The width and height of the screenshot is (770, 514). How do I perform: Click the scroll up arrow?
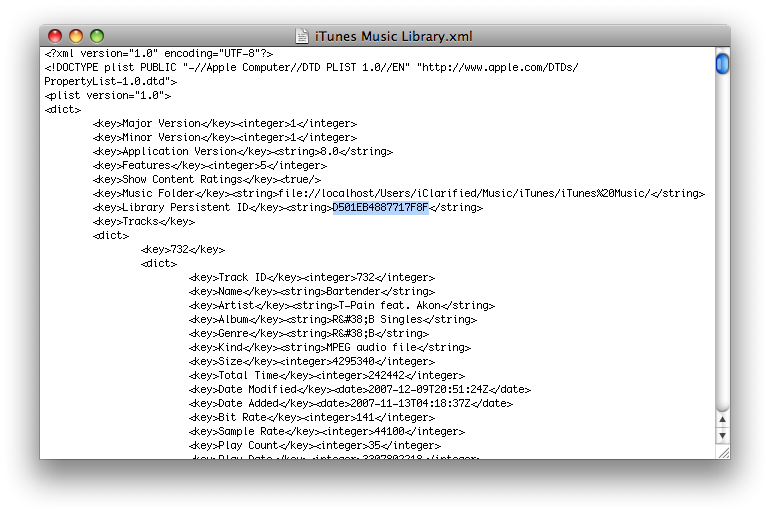click(x=722, y=420)
